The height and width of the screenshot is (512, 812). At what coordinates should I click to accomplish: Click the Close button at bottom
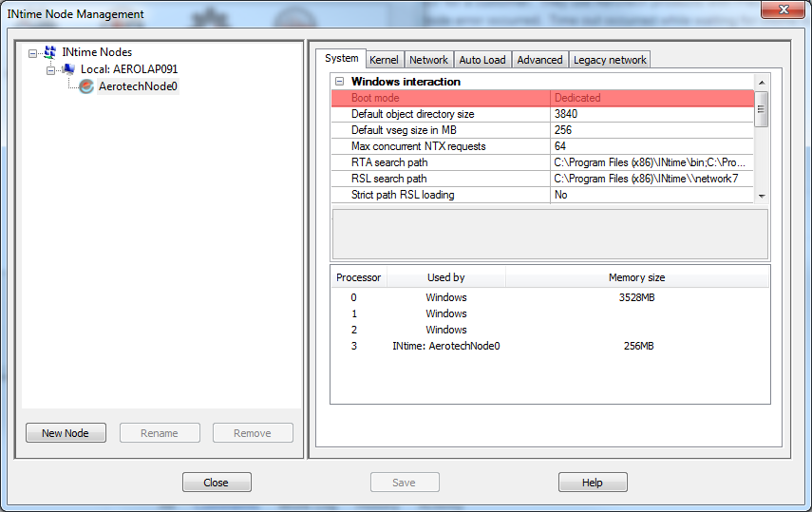(x=217, y=483)
